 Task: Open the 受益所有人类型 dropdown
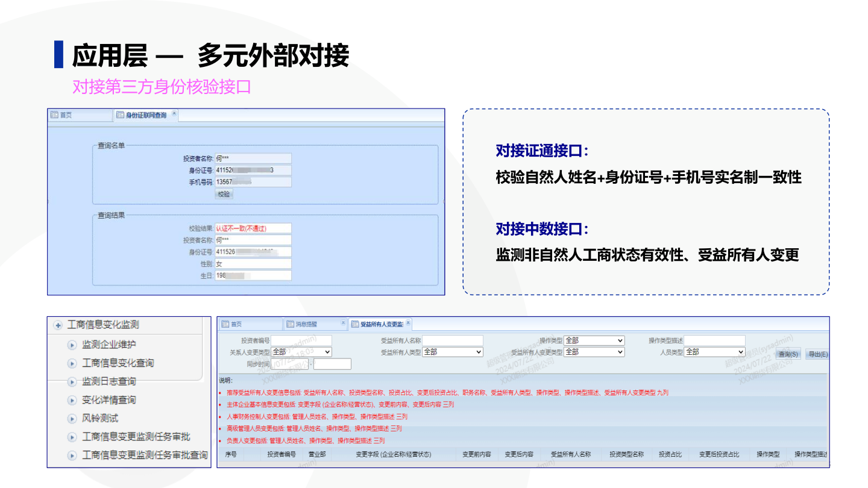coord(453,352)
